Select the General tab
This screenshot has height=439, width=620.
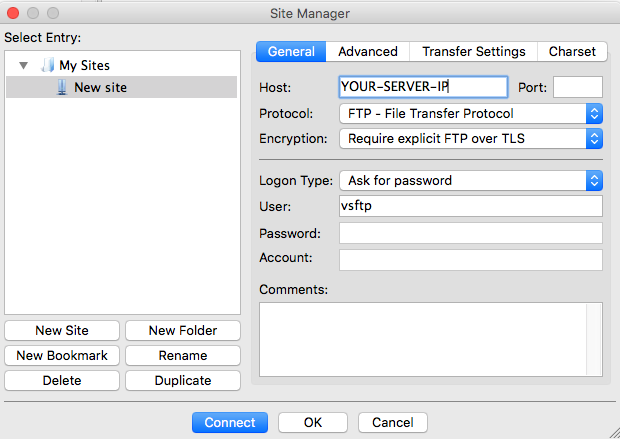click(x=291, y=51)
